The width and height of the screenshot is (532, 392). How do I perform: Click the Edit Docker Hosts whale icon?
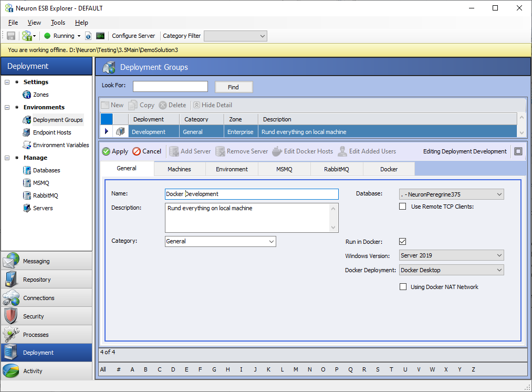(x=277, y=151)
